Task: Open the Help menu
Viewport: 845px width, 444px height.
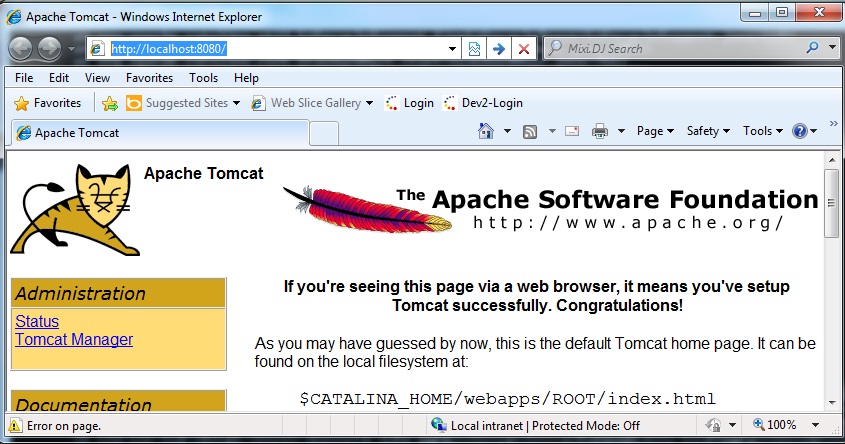Action: [246, 78]
